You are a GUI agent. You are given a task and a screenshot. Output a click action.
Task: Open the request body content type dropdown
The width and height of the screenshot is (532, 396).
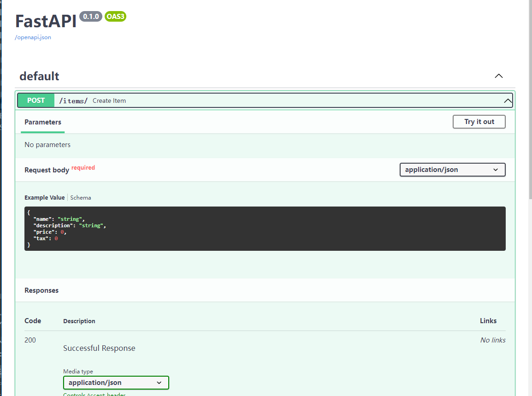453,170
